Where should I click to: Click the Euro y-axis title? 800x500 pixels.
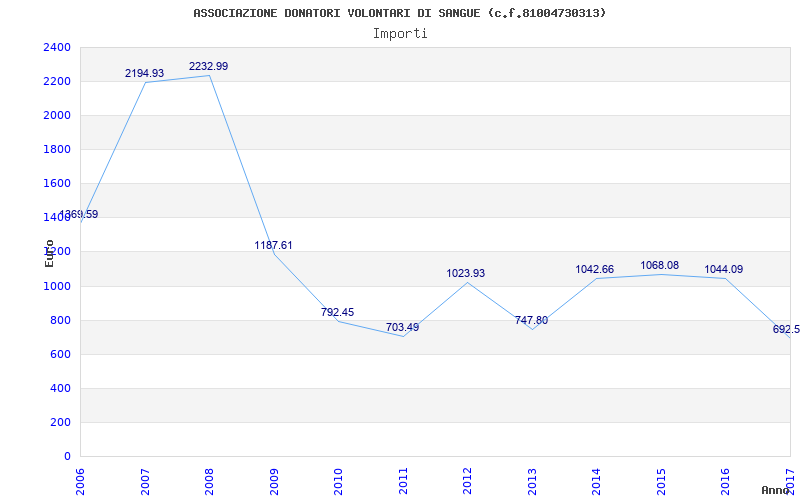pos(49,253)
